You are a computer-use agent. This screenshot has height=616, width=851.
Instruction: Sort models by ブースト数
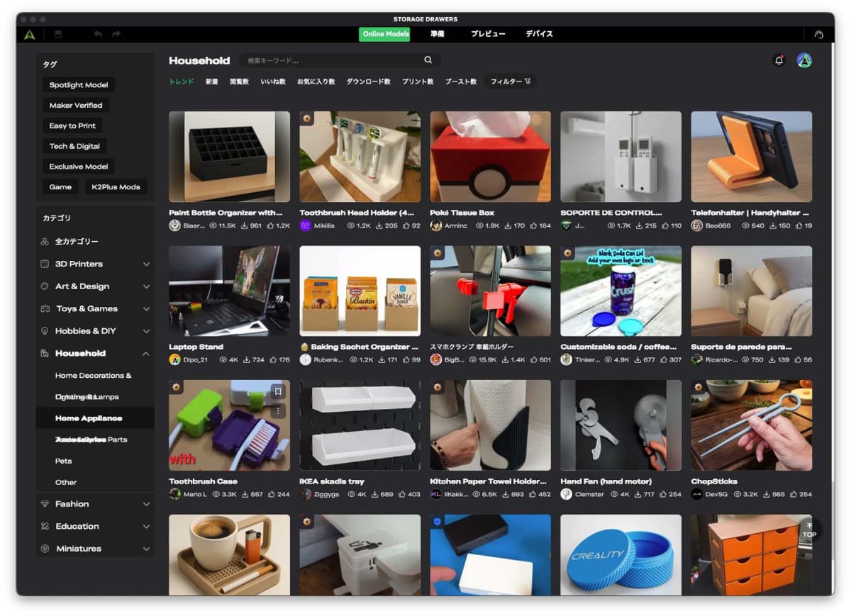coord(460,82)
